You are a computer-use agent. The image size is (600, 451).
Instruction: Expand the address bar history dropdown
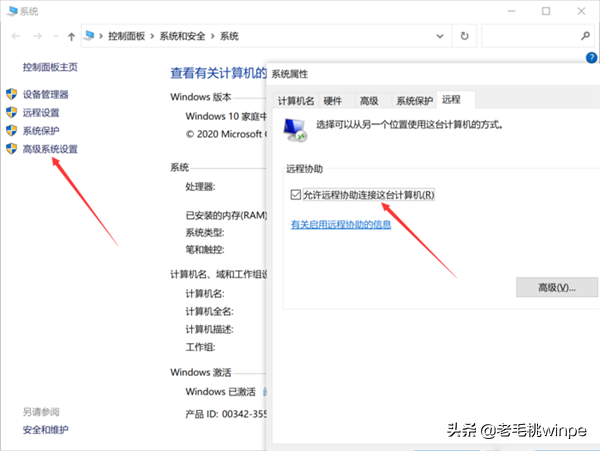pyautogui.click(x=440, y=36)
